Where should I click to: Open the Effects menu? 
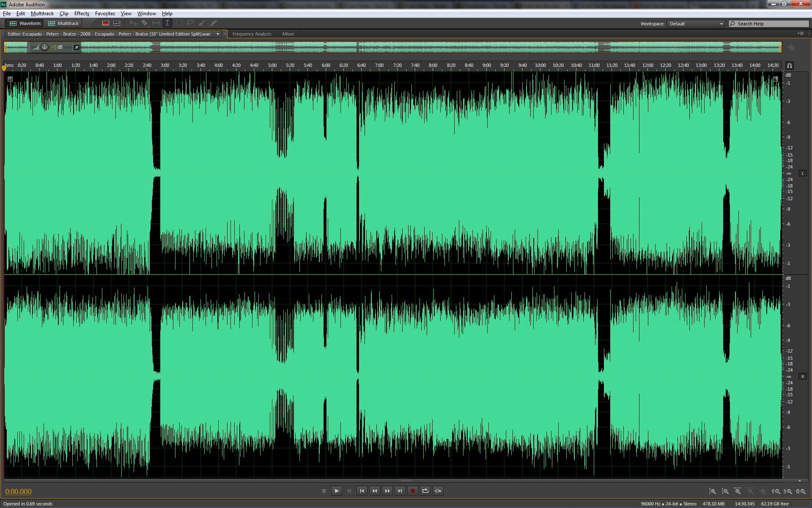click(82, 14)
